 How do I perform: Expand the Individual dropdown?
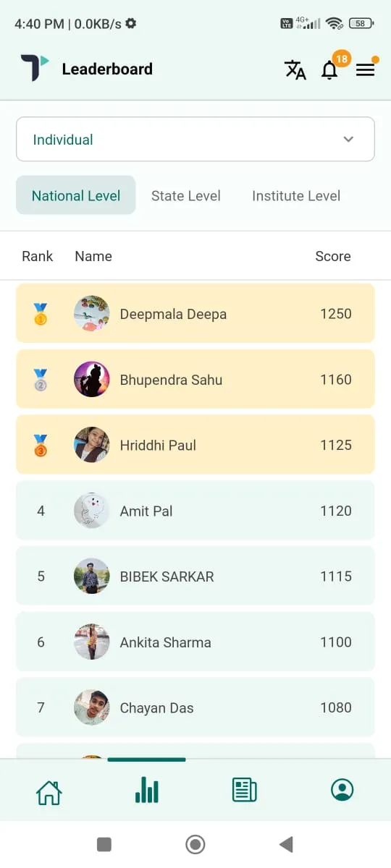point(195,139)
